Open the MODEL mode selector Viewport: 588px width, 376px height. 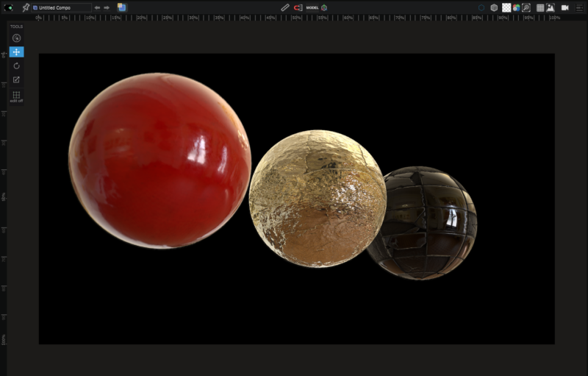click(312, 7)
